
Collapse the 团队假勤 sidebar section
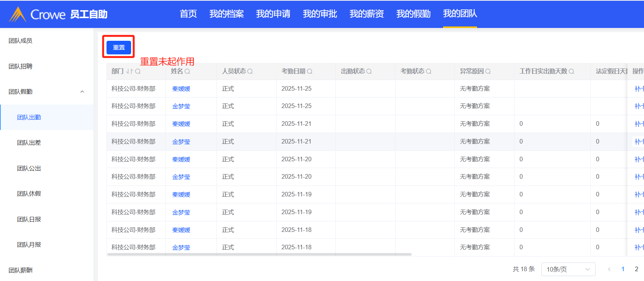(x=82, y=92)
